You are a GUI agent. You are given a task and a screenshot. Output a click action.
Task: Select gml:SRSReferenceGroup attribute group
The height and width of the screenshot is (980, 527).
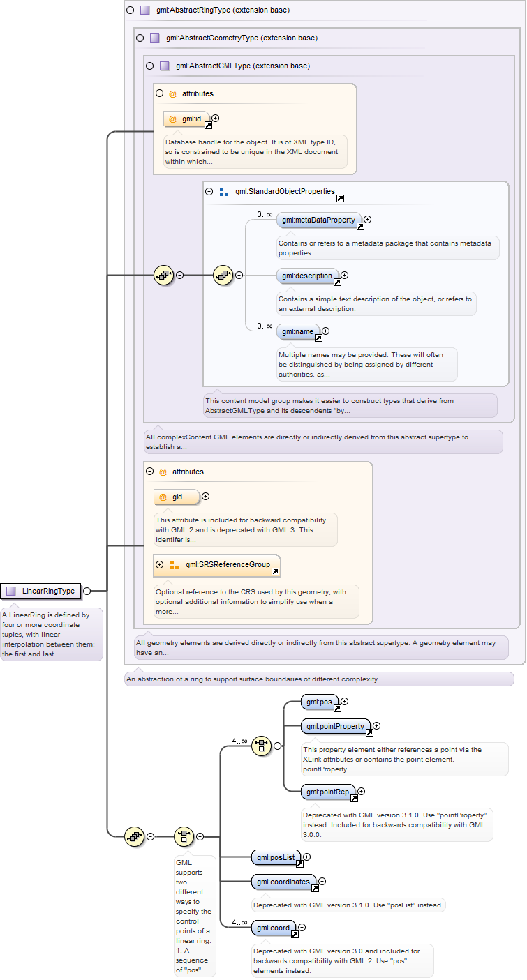(216, 565)
